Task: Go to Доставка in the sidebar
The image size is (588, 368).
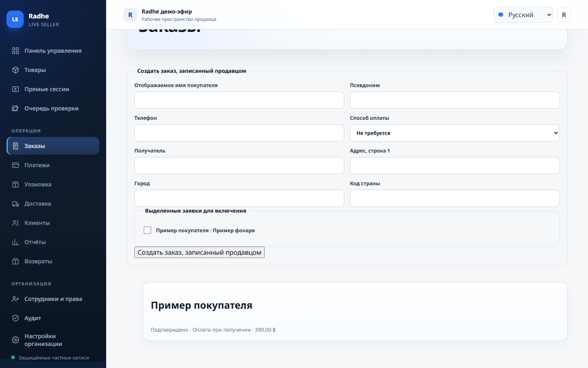Action: click(x=53, y=204)
